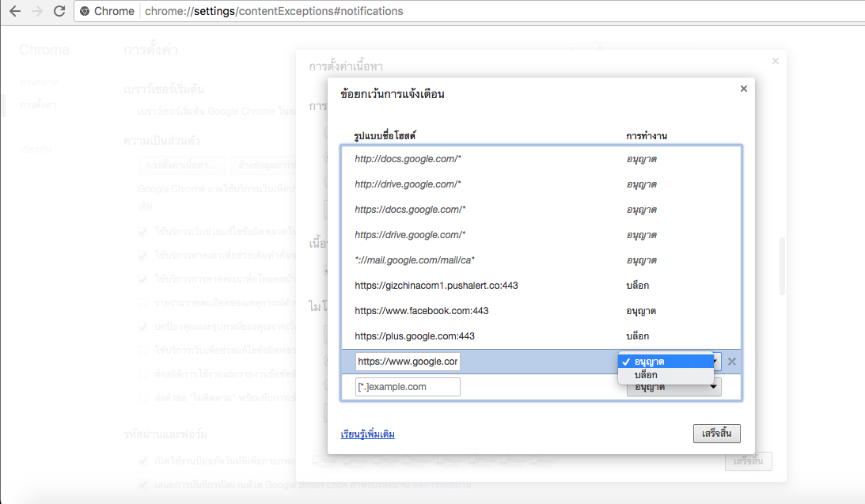Click the เรียนรู้เพิ่มเติม link
The image size is (865, 504).
click(367, 434)
